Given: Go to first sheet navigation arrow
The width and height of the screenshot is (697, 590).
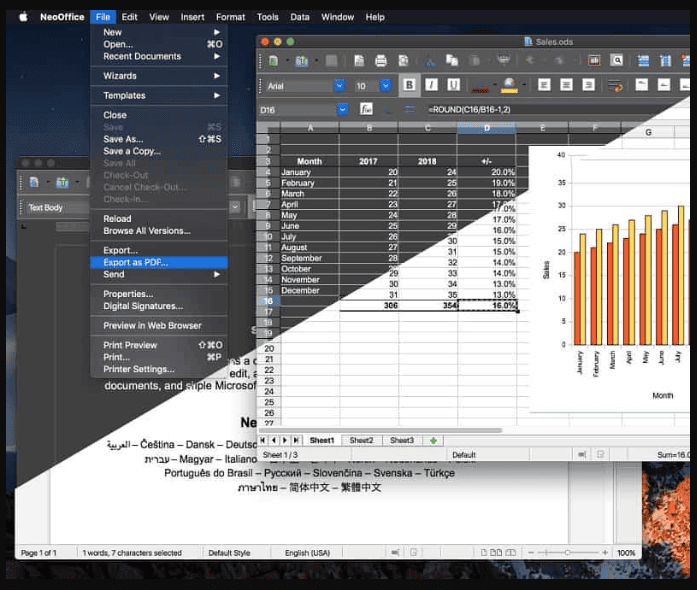Looking at the screenshot, I should click(263, 440).
